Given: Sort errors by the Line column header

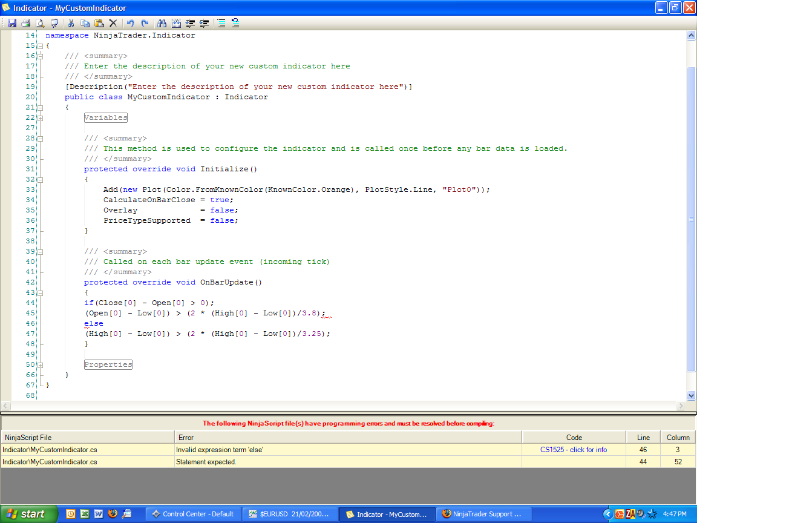Looking at the screenshot, I should coord(643,437).
